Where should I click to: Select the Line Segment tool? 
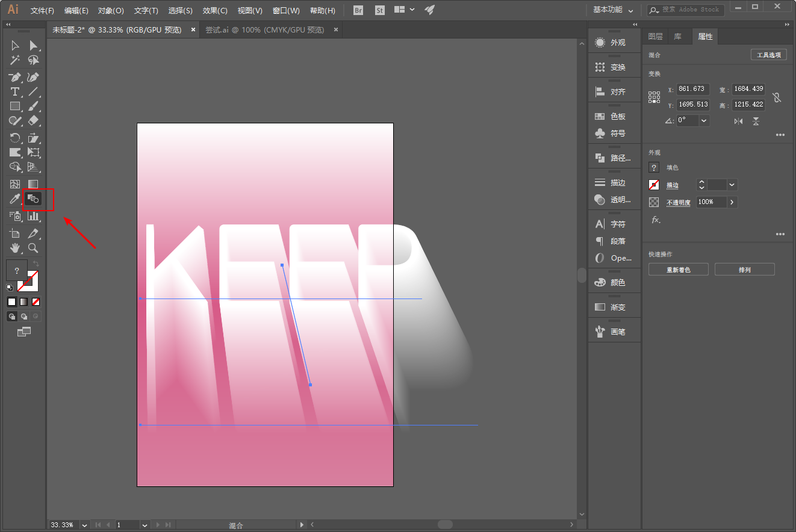pos(34,91)
